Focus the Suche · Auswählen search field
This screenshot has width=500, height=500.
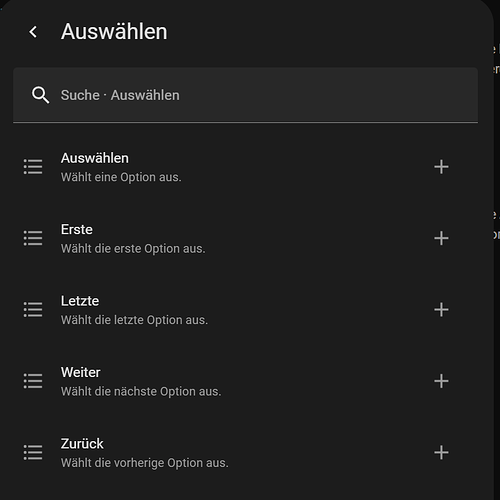point(245,95)
